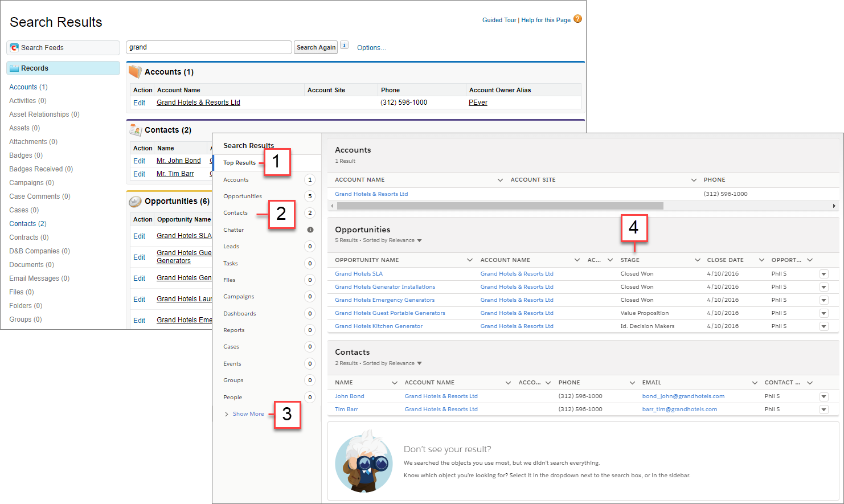
Task: Open Contacts Sorted by Relevance dropdown
Action: [x=420, y=363]
